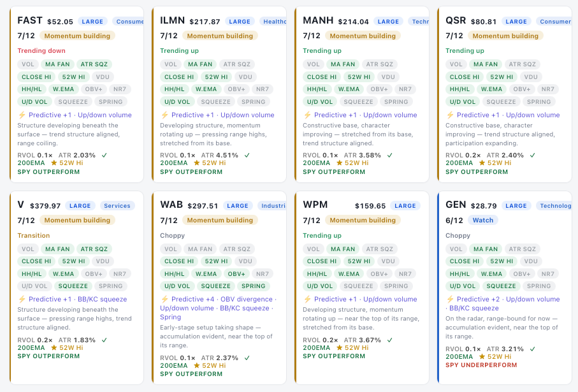Click the green checkmark next to ATR 3.21%
This screenshot has width=578, height=392.
(x=532, y=349)
